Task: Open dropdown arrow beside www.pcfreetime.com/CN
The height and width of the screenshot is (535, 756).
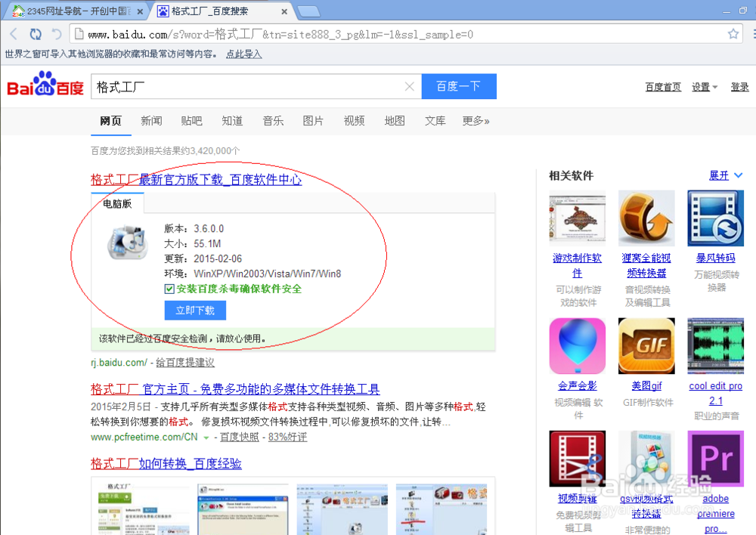Action: [x=206, y=438]
